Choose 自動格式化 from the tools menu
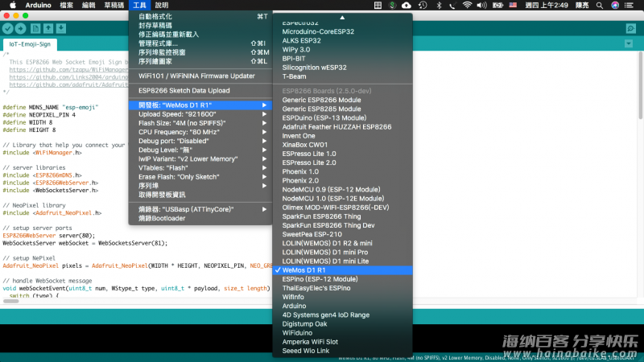 [200, 16]
